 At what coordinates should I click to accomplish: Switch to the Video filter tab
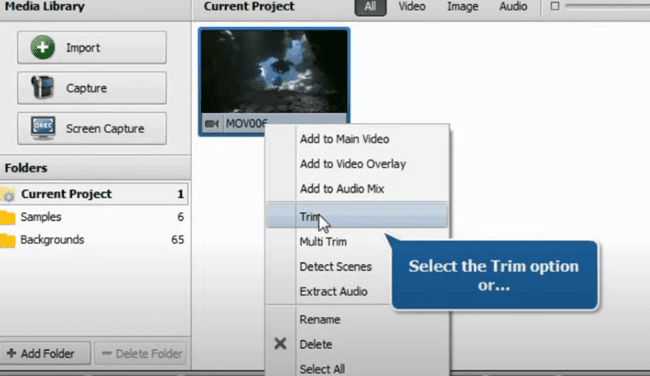coord(412,7)
